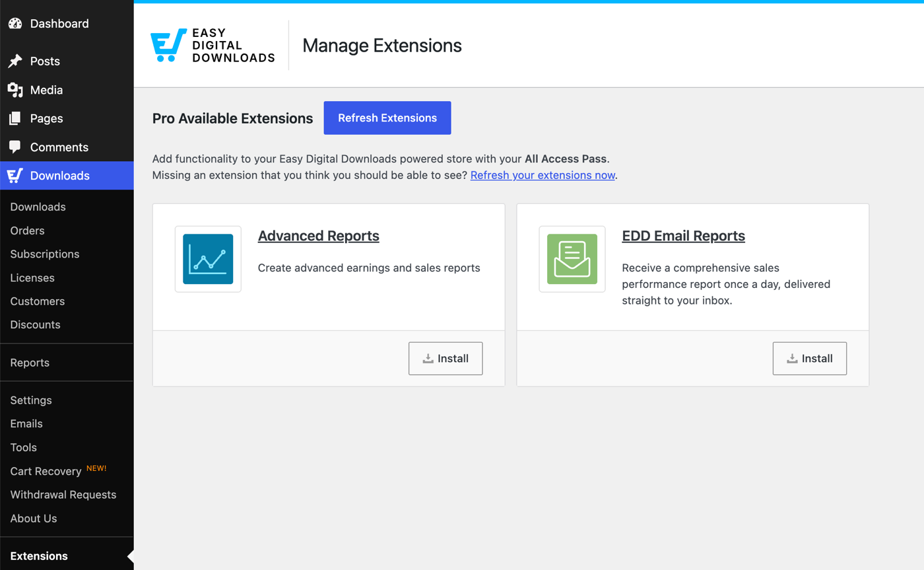The width and height of the screenshot is (924, 570).
Task: Select Extensions in the sidebar
Action: point(39,556)
